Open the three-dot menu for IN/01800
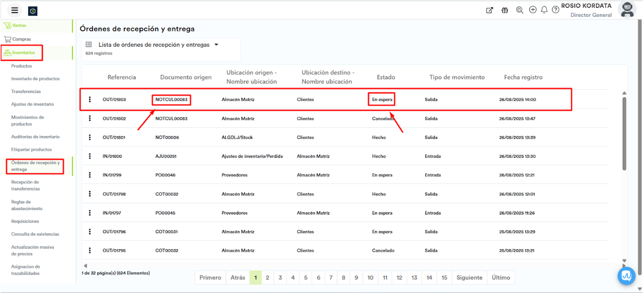The image size is (644, 293). tap(90, 156)
